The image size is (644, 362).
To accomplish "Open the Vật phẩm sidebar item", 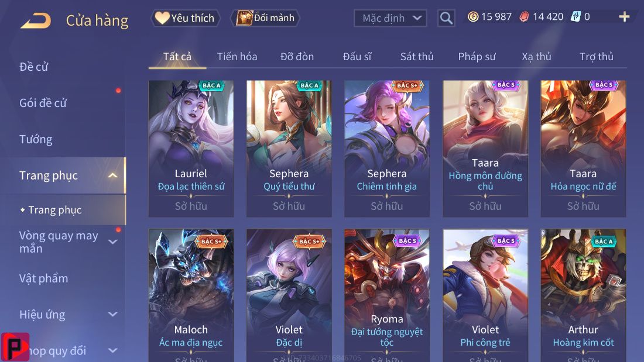I will [43, 278].
